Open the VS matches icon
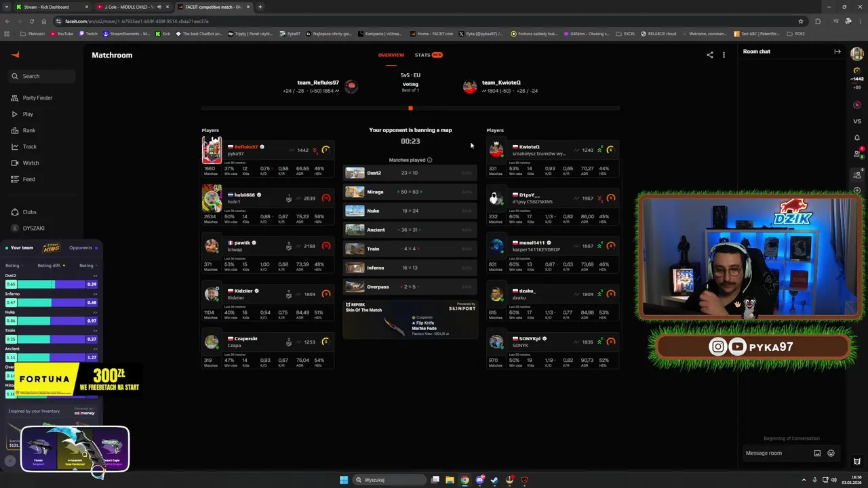The width and height of the screenshot is (868, 488). pyautogui.click(x=857, y=121)
